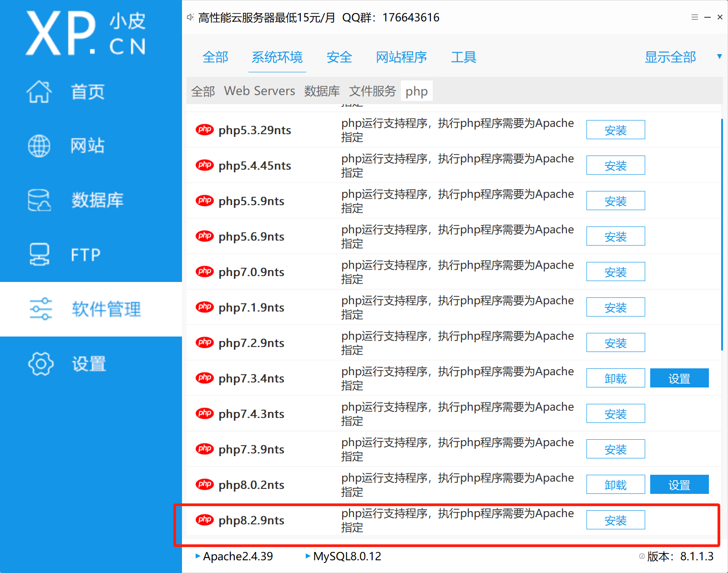Image resolution: width=728 pixels, height=573 pixels.
Task: Switch to the 安全 tab
Action: 339,57
